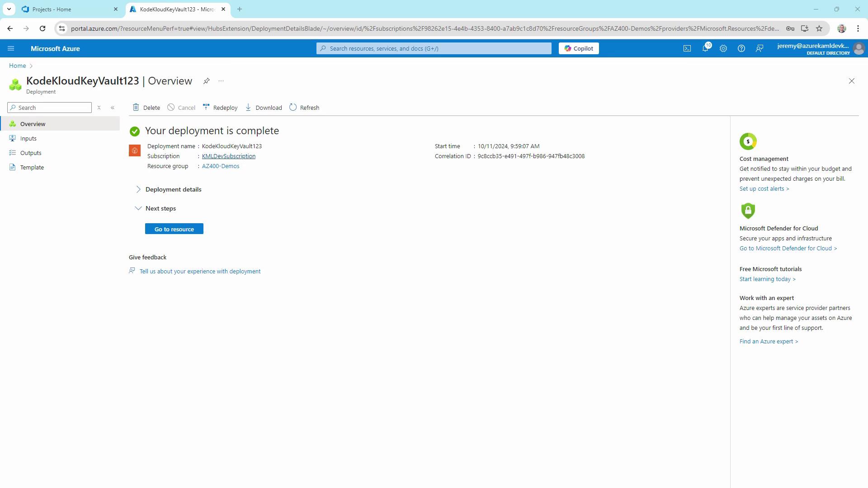Click Redeploy in the toolbar

click(x=220, y=108)
